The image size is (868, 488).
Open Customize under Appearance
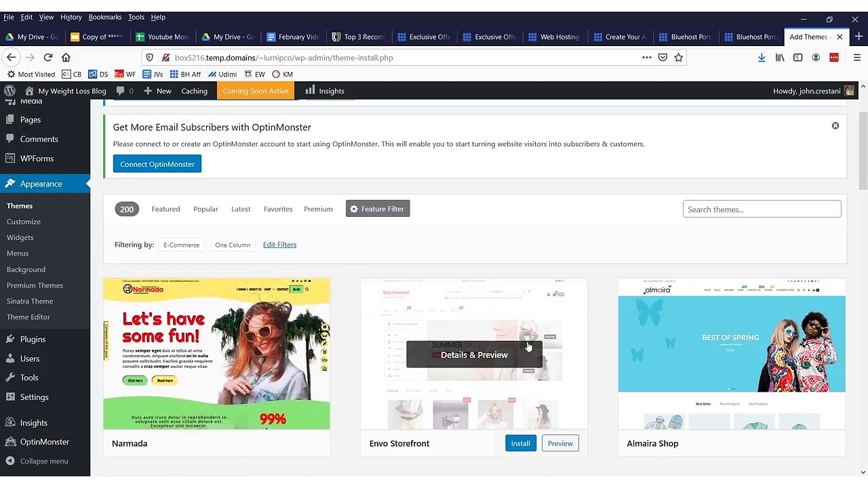24,222
